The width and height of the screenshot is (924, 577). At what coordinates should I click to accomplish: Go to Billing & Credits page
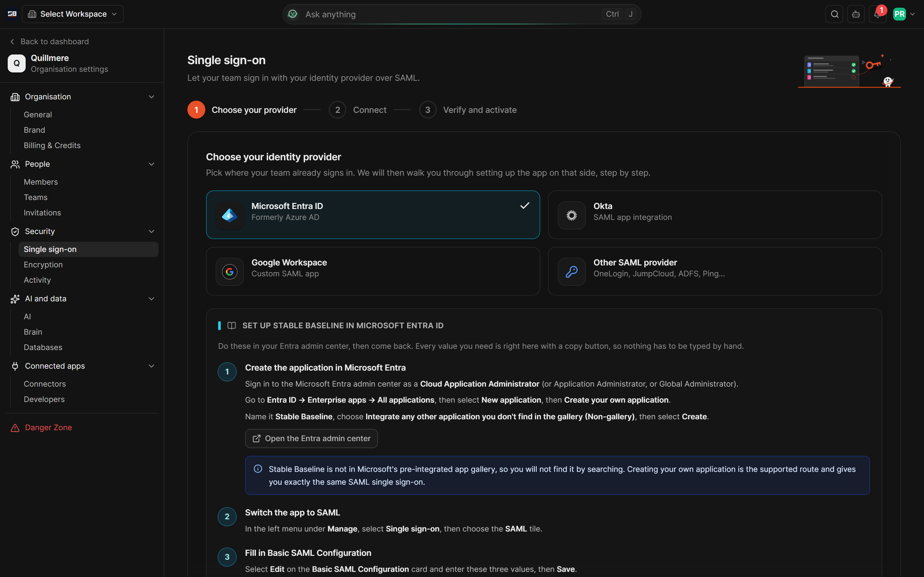click(x=52, y=146)
